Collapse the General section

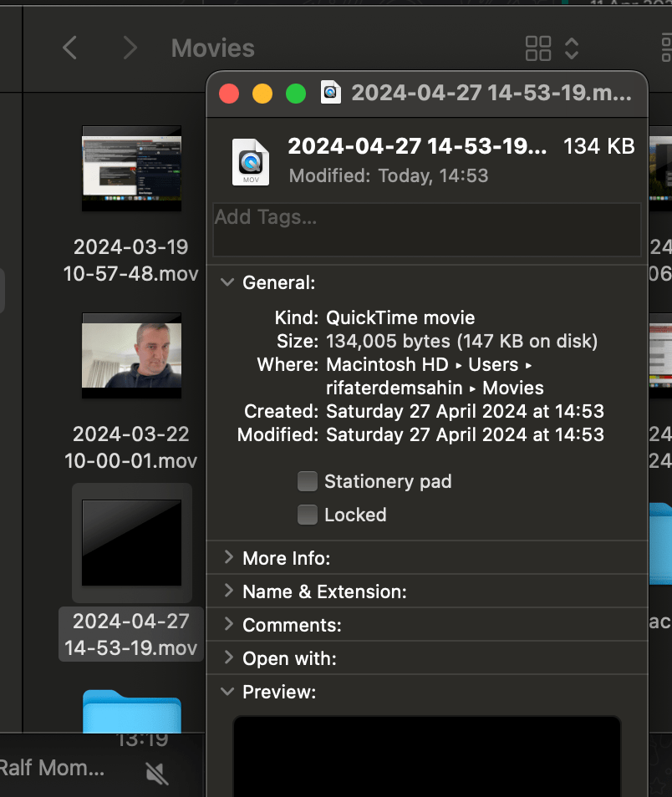coord(227,282)
